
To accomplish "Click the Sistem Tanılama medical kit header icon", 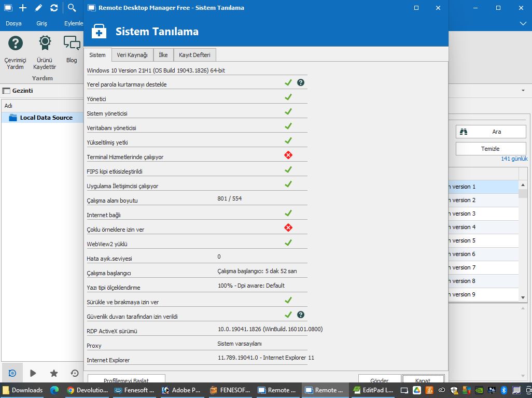I will pos(99,32).
